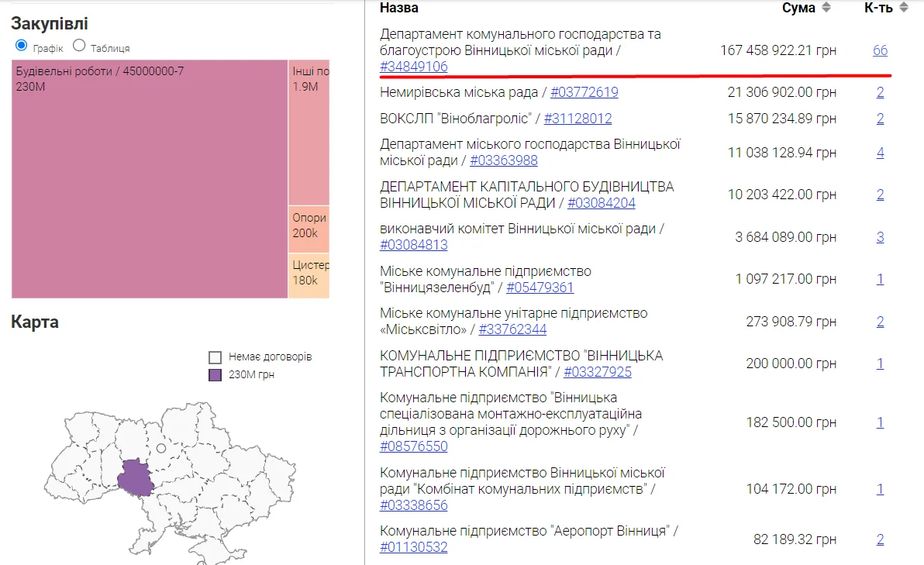924x565 pixels.
Task: Open link #34849106
Action: (x=414, y=67)
